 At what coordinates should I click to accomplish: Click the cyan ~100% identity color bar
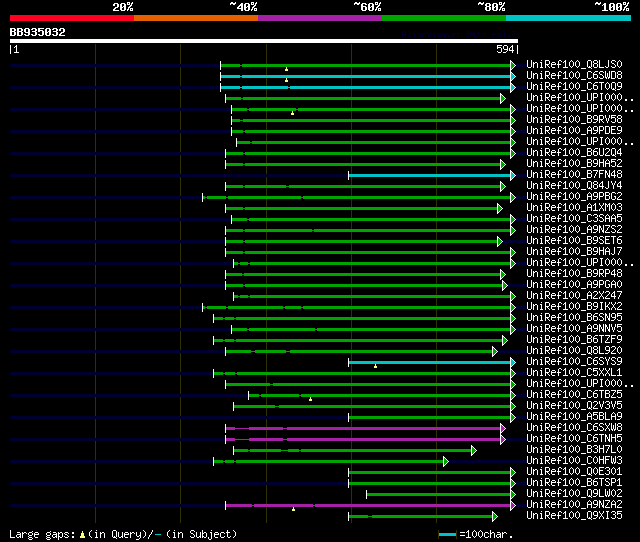(x=568, y=18)
